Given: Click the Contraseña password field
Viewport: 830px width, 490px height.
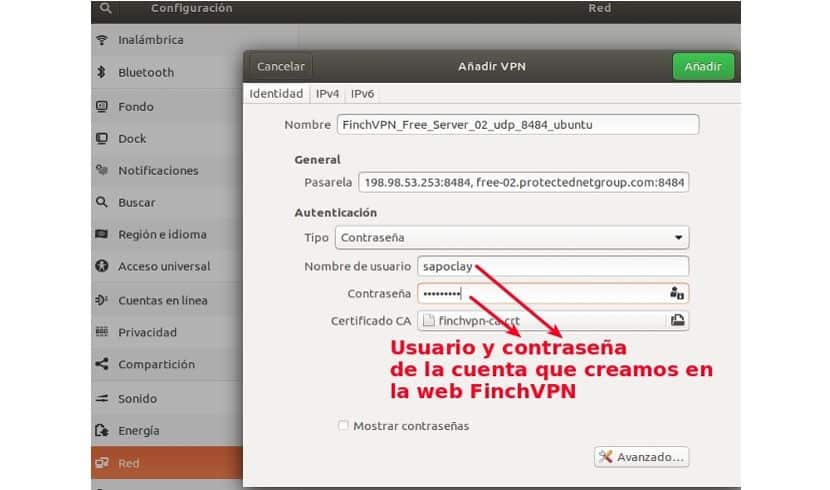Looking at the screenshot, I should (x=553, y=293).
